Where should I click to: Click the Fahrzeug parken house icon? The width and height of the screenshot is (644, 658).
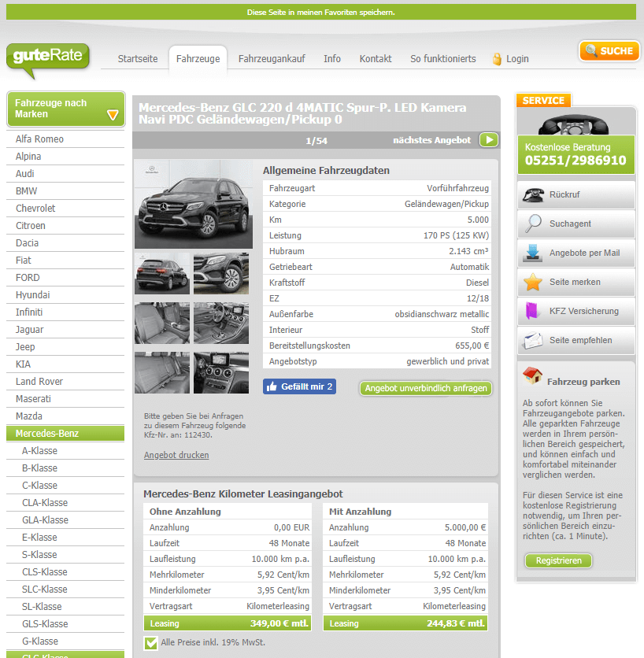click(532, 375)
